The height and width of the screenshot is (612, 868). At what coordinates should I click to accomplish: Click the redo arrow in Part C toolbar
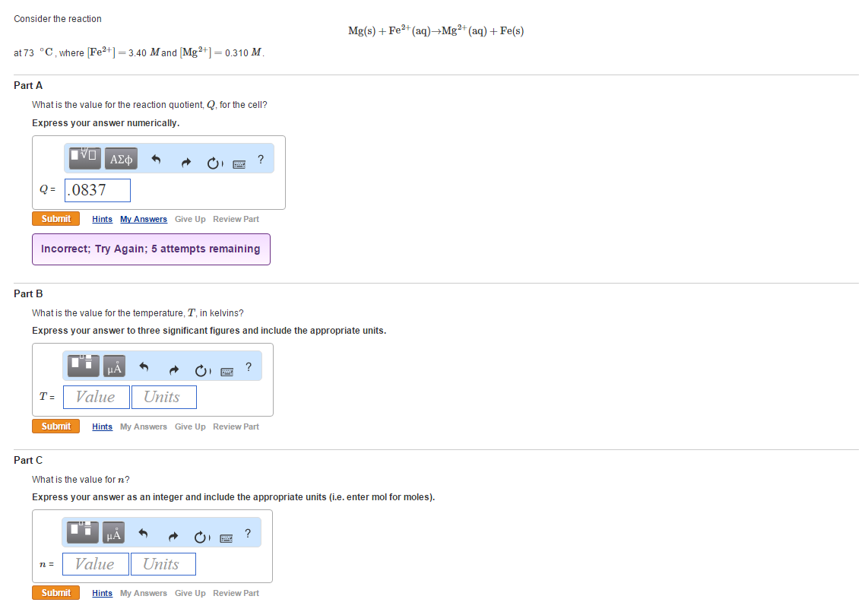point(173,534)
